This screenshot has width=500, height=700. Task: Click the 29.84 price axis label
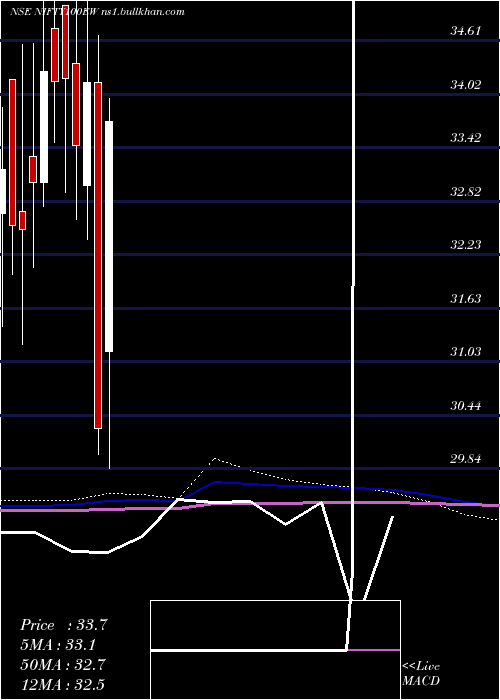coord(466,458)
